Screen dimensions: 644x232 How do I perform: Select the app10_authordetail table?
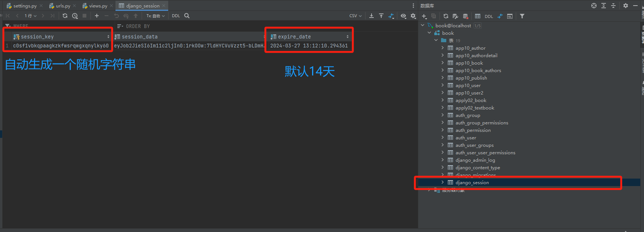pos(476,55)
